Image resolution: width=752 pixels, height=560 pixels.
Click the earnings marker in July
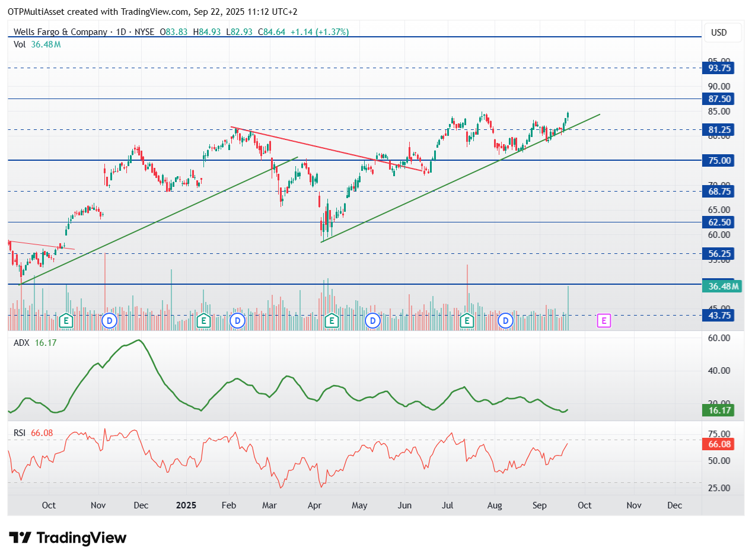pyautogui.click(x=467, y=321)
